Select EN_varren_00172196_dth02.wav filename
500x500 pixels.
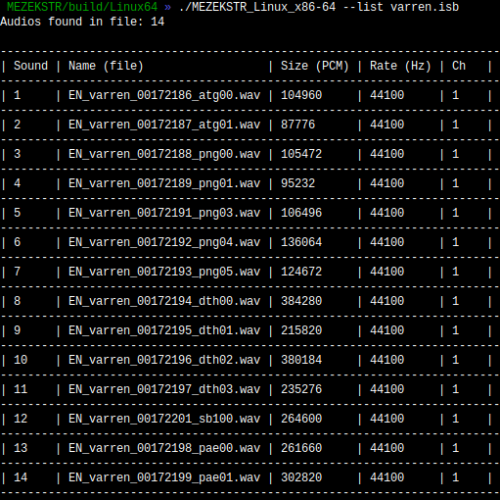click(x=164, y=360)
